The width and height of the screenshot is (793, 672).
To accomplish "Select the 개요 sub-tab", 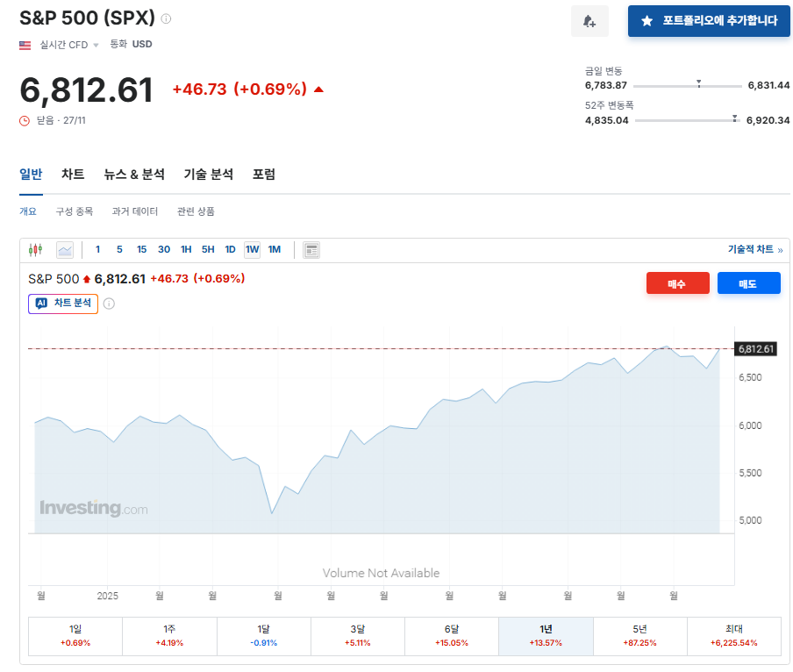I will tap(28, 211).
